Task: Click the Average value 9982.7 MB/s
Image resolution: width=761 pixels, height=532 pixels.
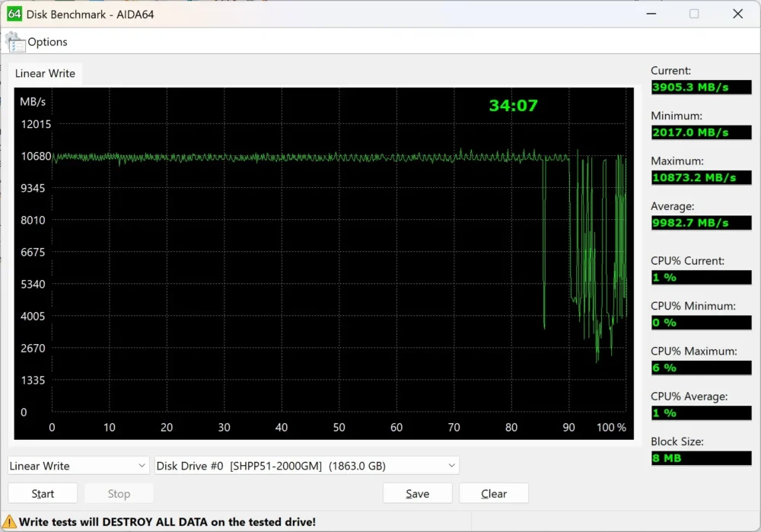Action: pyautogui.click(x=701, y=223)
